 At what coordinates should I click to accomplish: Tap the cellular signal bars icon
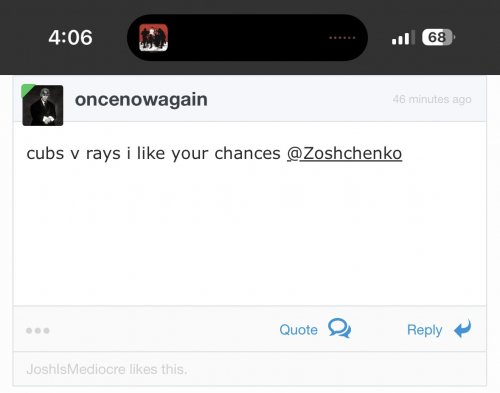[403, 37]
